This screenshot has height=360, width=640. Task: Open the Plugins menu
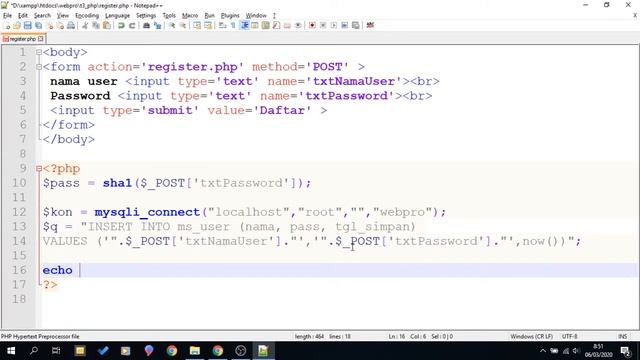(x=230, y=16)
